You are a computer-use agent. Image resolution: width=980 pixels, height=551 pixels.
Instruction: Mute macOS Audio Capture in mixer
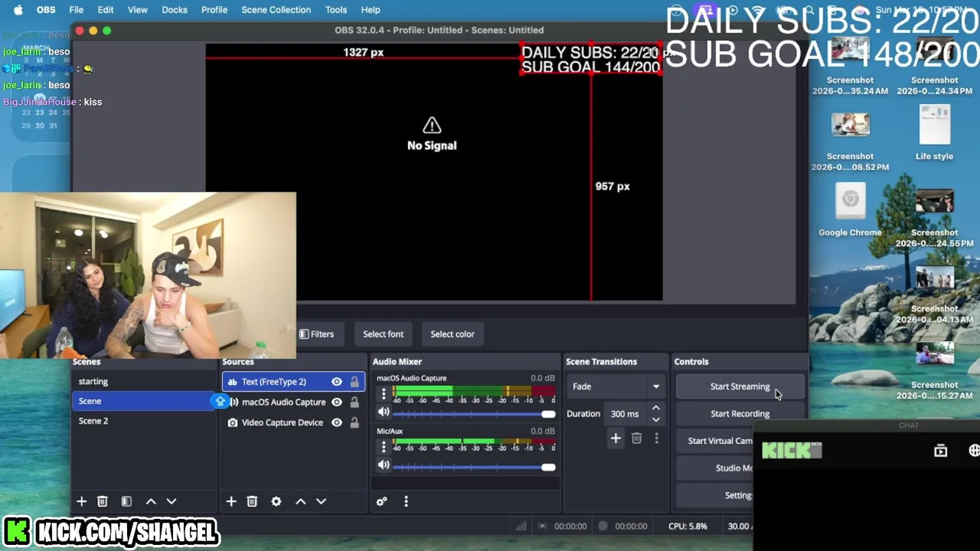click(x=384, y=412)
